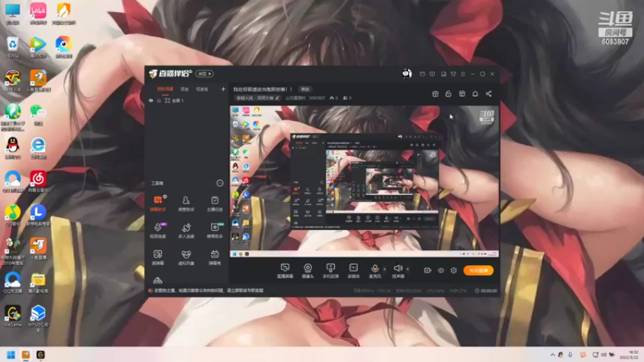Screen dimensions: 644x362
Task: Toggle the preview eye icon near the gear
Action: [x=440, y=270]
